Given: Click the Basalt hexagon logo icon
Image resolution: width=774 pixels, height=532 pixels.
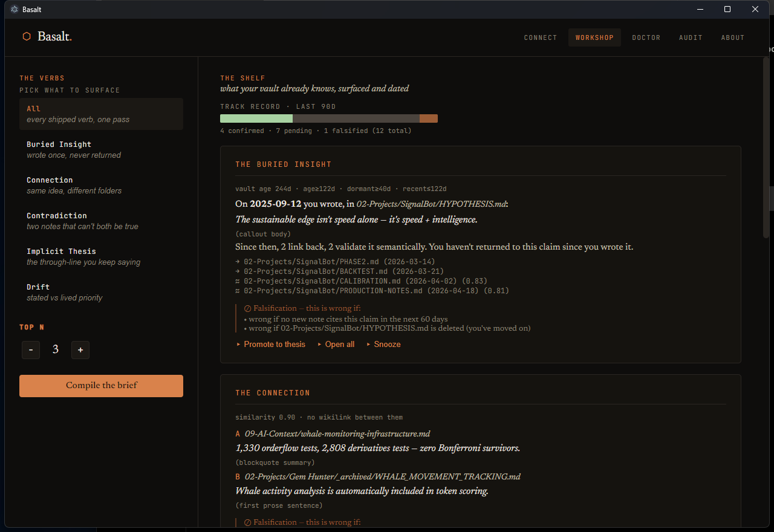Looking at the screenshot, I should click(27, 36).
